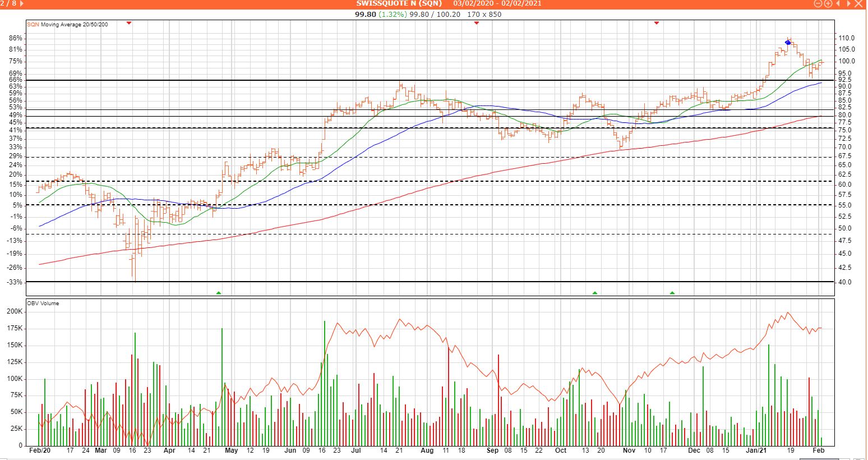Click red down-triangle marker above late August

click(x=476, y=23)
